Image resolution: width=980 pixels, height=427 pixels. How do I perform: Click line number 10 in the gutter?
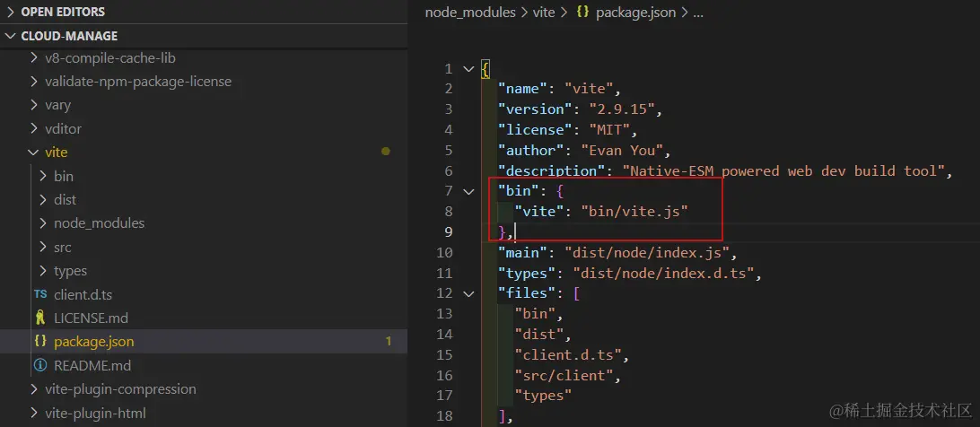pyautogui.click(x=445, y=253)
